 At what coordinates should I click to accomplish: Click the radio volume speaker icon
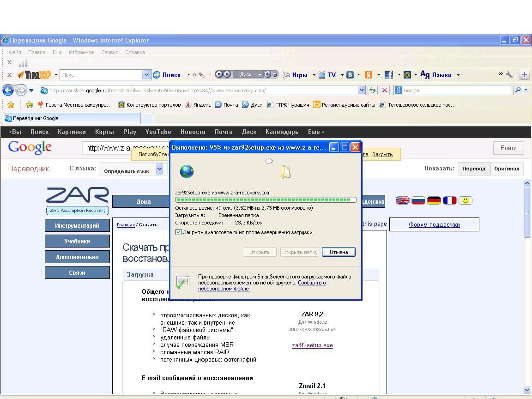pyautogui.click(x=267, y=74)
